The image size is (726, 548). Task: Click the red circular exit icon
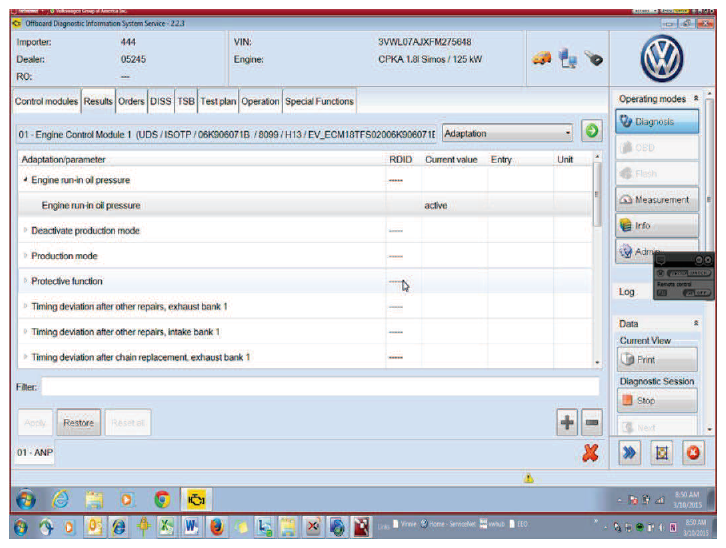(694, 453)
